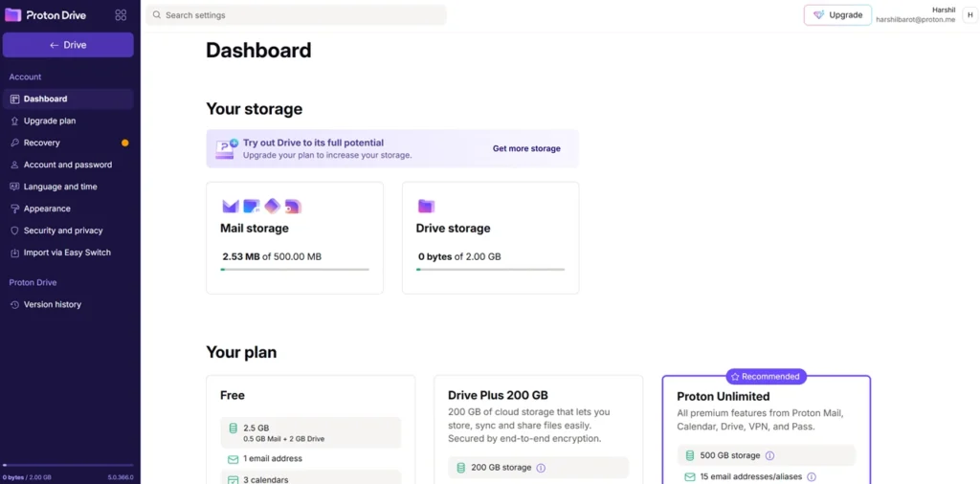Click the Recovery key icon
This screenshot has width=980, height=484.
tap(15, 143)
